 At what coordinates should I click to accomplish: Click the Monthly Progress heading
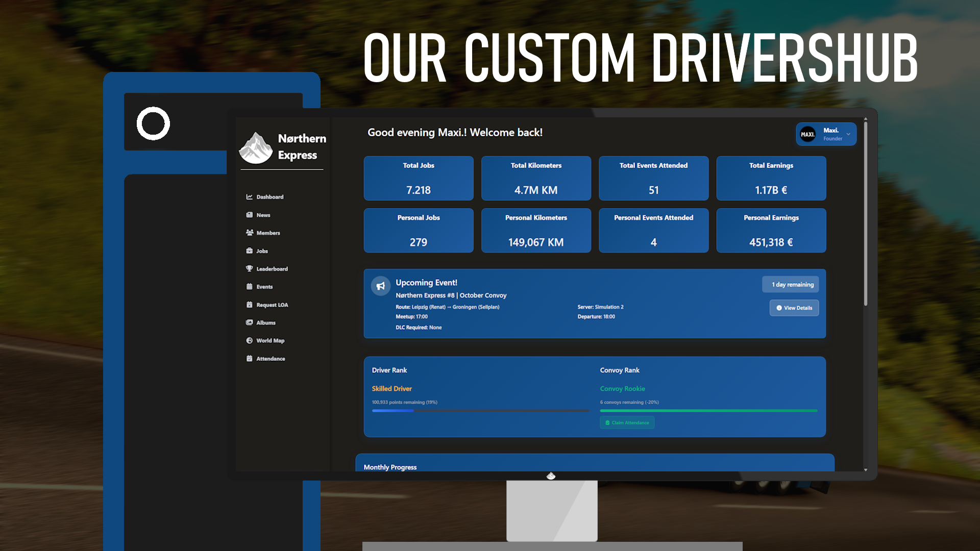390,467
